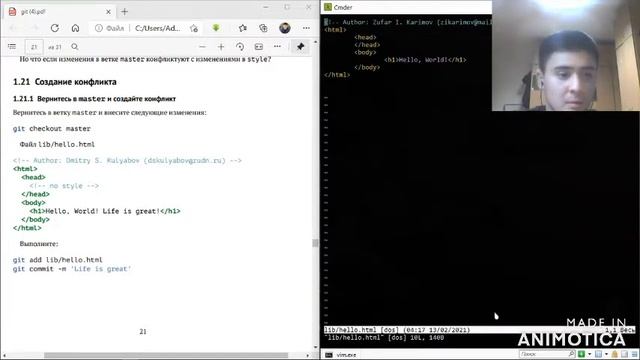Zoom in on the PDF

tap(221, 47)
